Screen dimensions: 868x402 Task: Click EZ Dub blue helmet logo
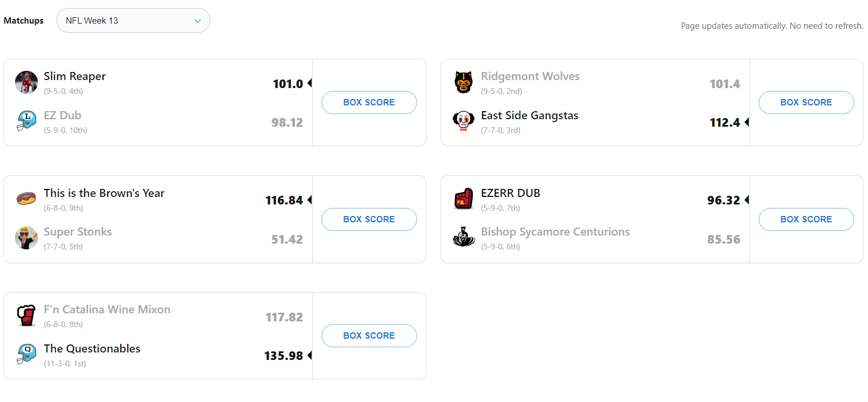pos(26,122)
